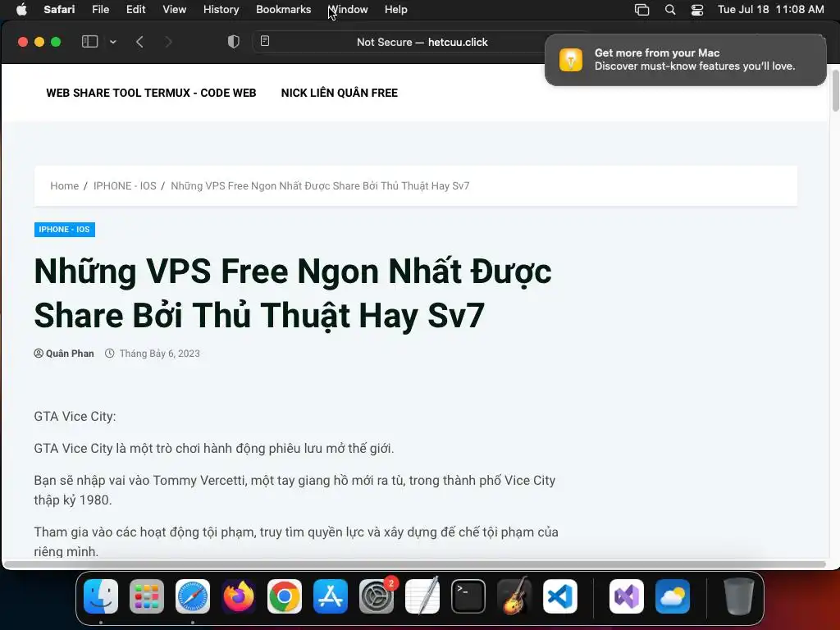Open the Help menu
Image resolution: width=840 pixels, height=630 pixels.
pos(396,10)
